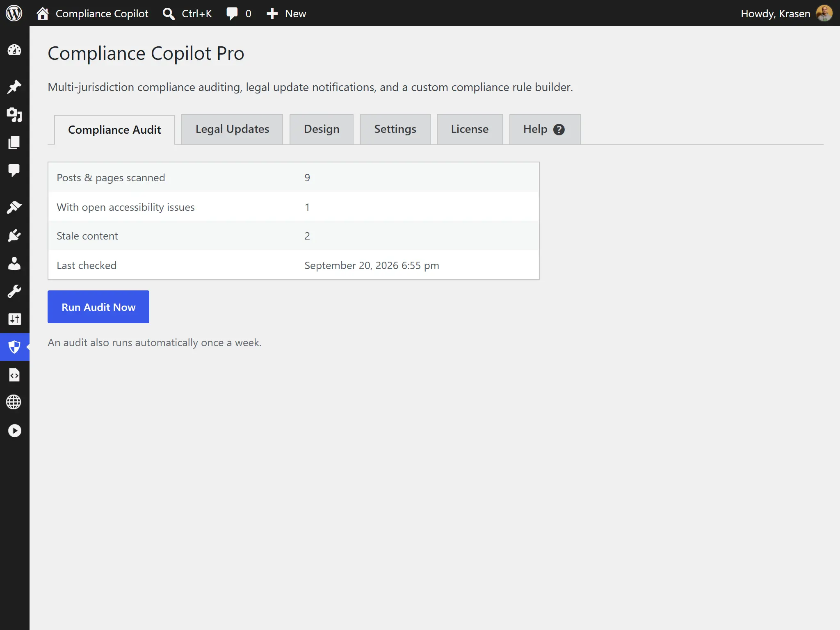Image resolution: width=840 pixels, height=630 pixels.
Task: Open Appearance paintbrush icon
Action: tap(14, 207)
